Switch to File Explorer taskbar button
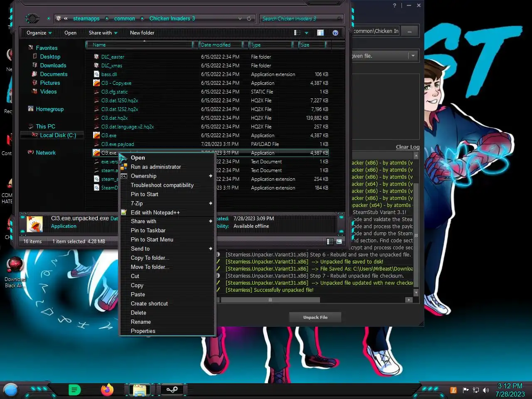 coord(139,390)
